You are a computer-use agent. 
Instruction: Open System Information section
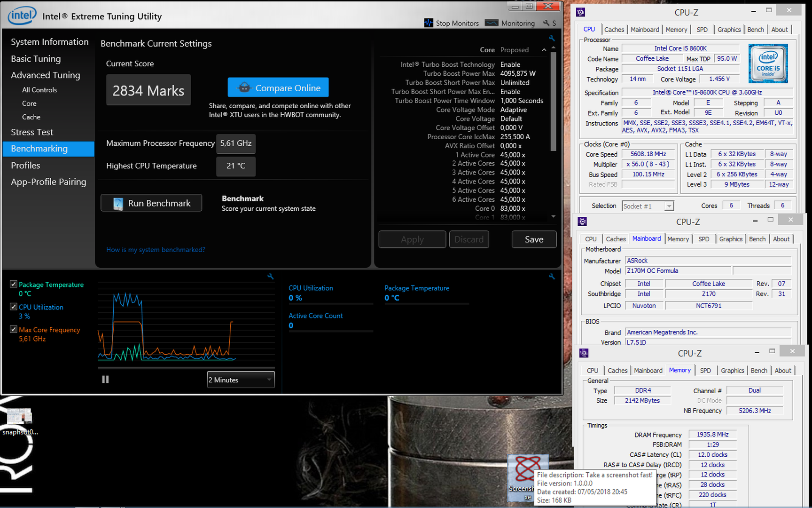pyautogui.click(x=49, y=42)
